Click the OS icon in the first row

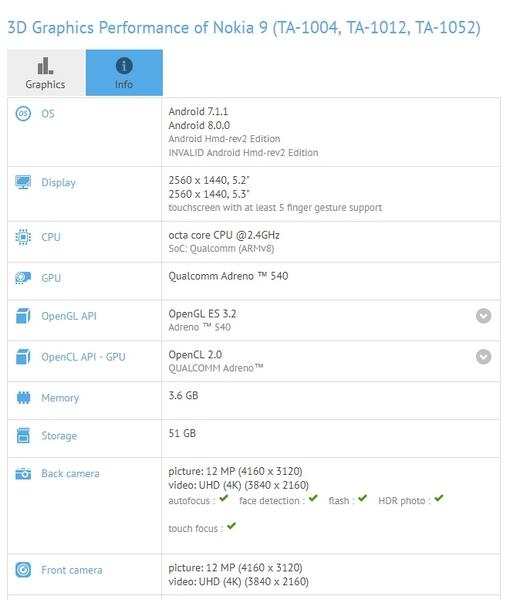23,114
